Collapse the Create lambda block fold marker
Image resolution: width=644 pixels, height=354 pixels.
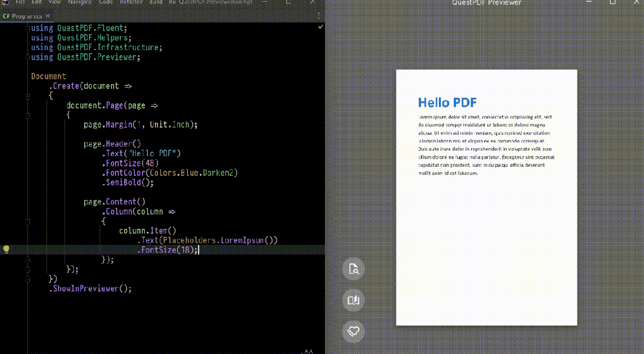tap(27, 95)
